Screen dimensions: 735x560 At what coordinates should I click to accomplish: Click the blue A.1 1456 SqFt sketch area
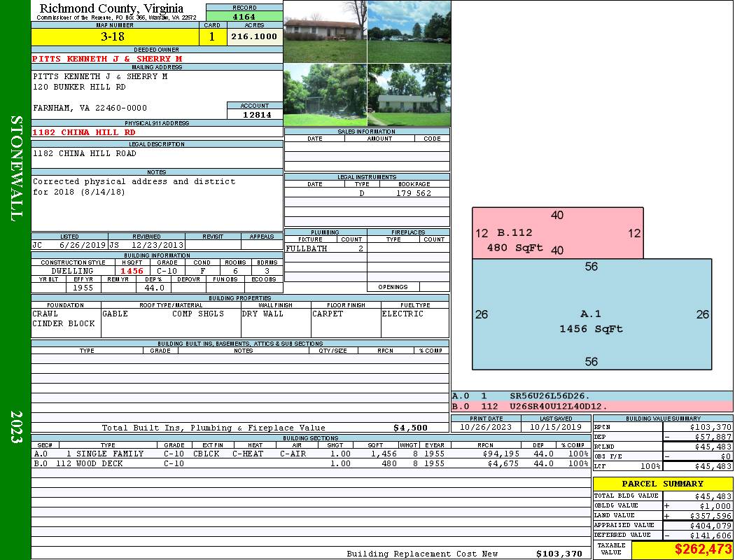click(x=591, y=314)
